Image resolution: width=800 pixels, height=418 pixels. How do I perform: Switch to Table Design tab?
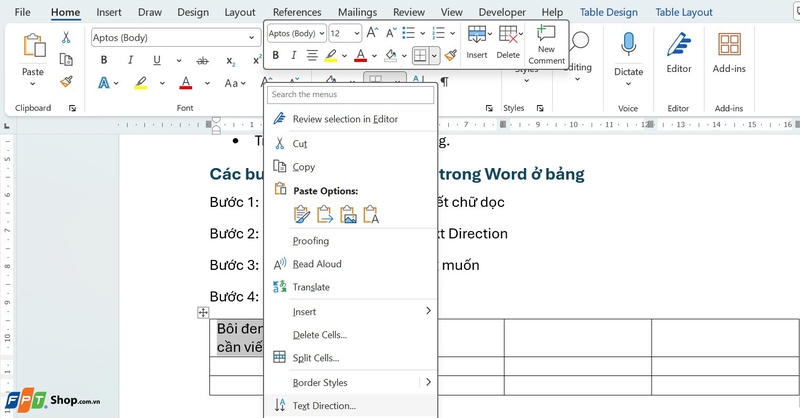[x=609, y=12]
